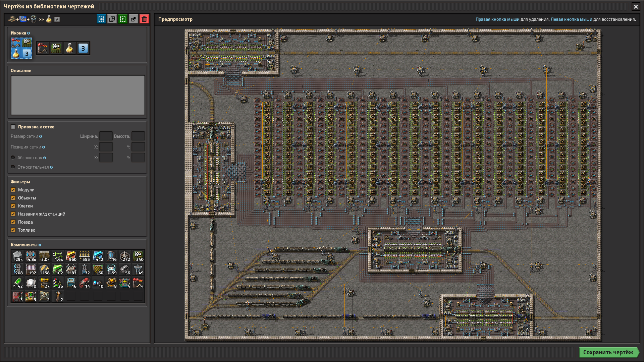Viewport: 644px width, 362px height.
Task: Click the express belt component showing 4.8k
Action: [31, 256]
